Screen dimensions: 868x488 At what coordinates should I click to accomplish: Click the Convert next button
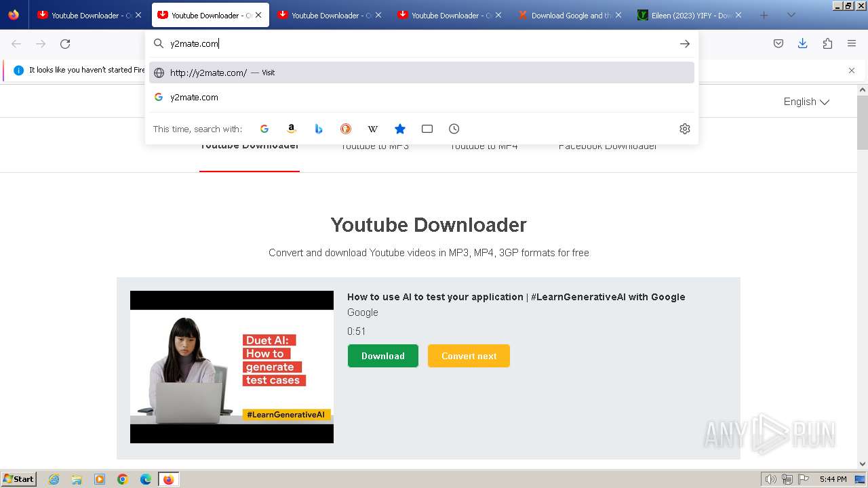(469, 356)
